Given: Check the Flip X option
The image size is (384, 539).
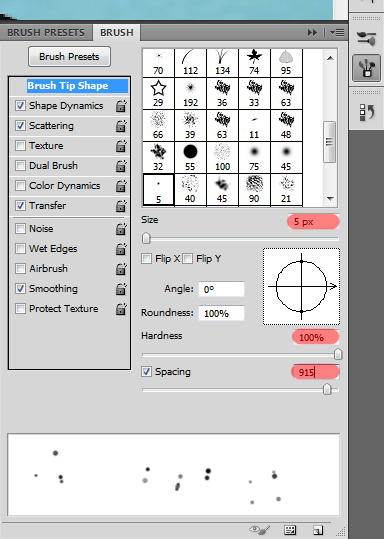Looking at the screenshot, I should coord(146,258).
